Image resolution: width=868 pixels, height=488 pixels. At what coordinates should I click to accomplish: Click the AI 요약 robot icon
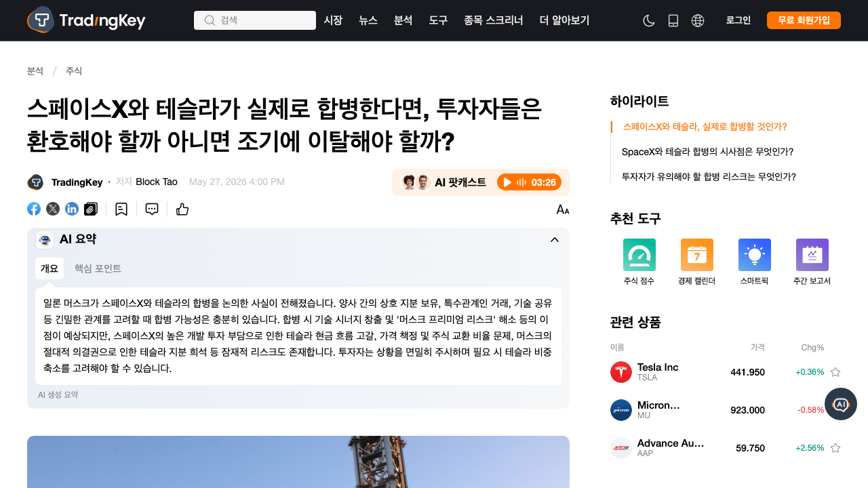click(45, 239)
